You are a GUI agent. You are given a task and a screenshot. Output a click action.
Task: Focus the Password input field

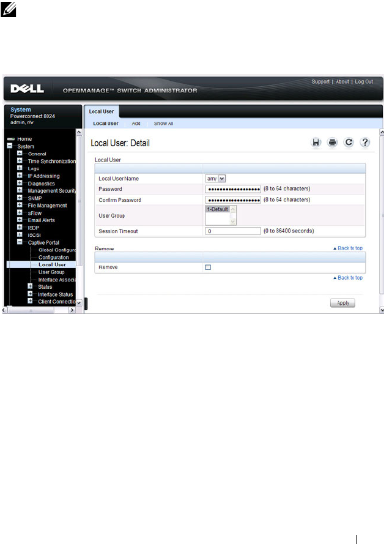tap(233, 189)
